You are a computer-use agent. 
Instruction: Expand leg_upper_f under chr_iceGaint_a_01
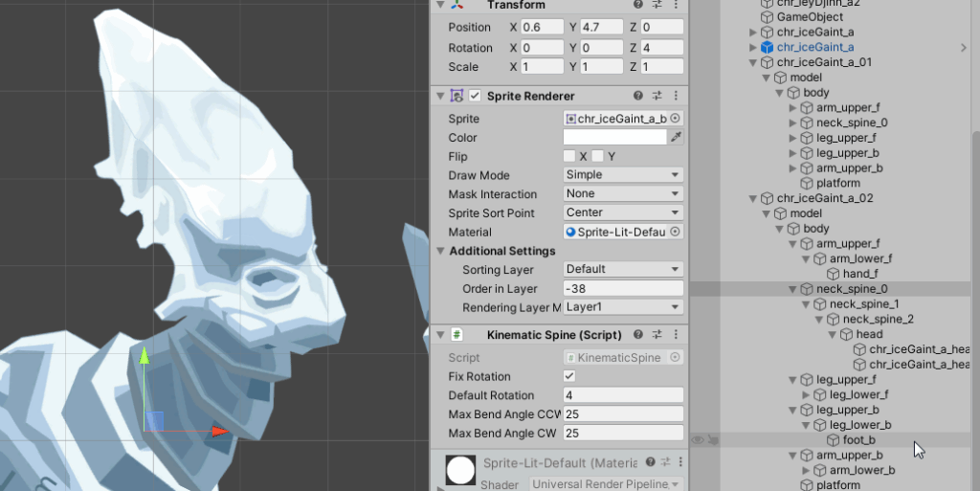point(792,138)
